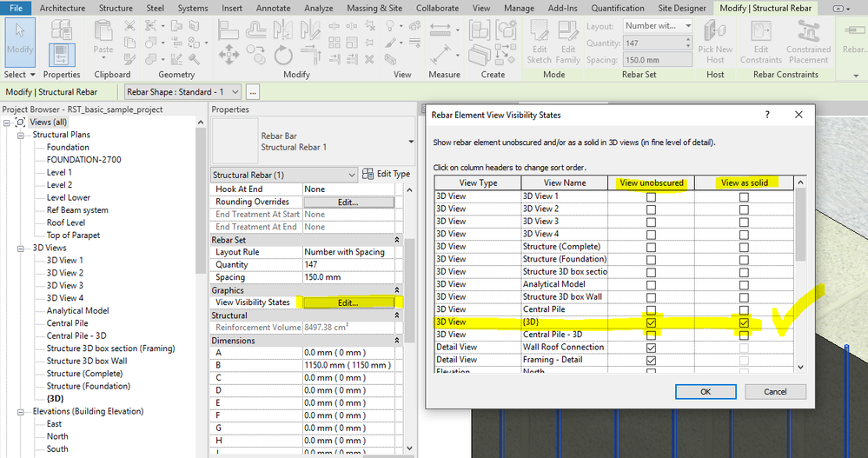Open the Rebar Shape dropdown
Screen dimensions: 868x458
[182, 92]
